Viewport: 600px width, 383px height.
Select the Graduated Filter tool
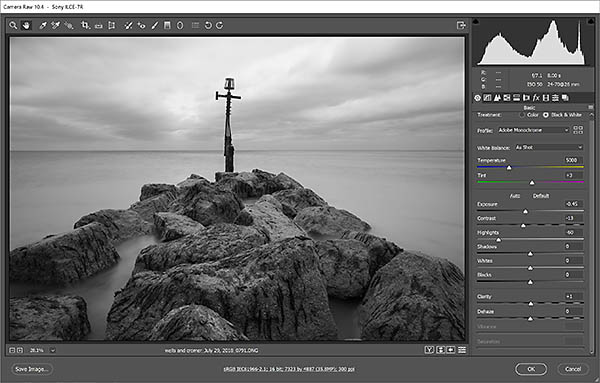pyautogui.click(x=167, y=26)
